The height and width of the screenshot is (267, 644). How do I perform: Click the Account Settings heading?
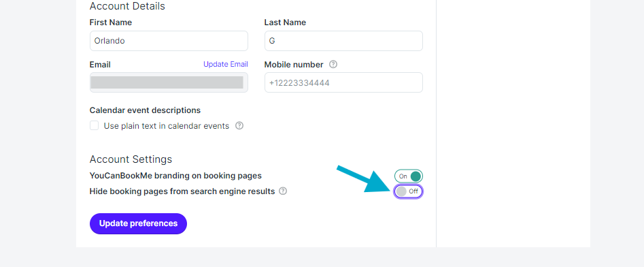tap(131, 159)
